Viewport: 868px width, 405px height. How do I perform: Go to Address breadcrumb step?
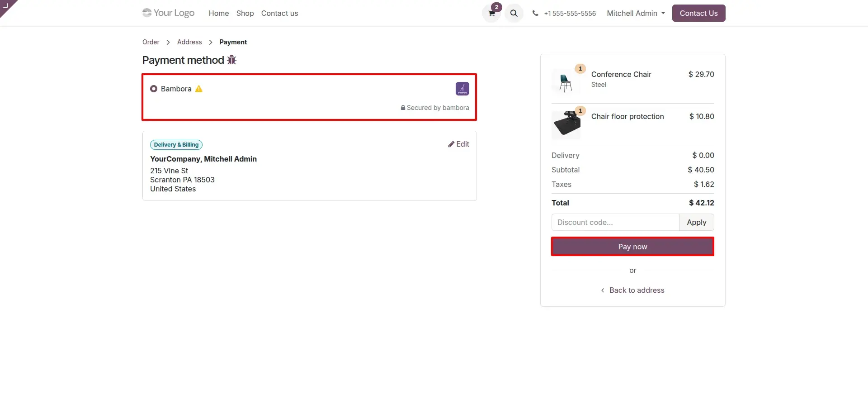pos(189,42)
